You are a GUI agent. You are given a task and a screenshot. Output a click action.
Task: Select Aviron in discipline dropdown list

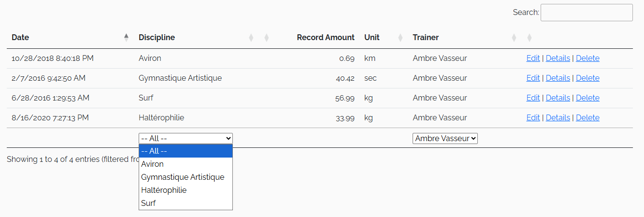(x=186, y=164)
